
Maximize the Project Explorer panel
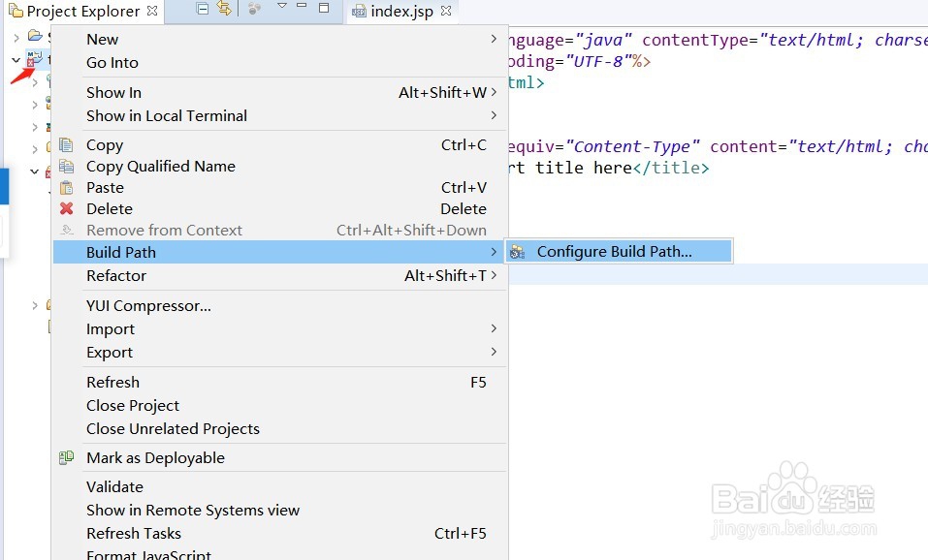click(324, 8)
